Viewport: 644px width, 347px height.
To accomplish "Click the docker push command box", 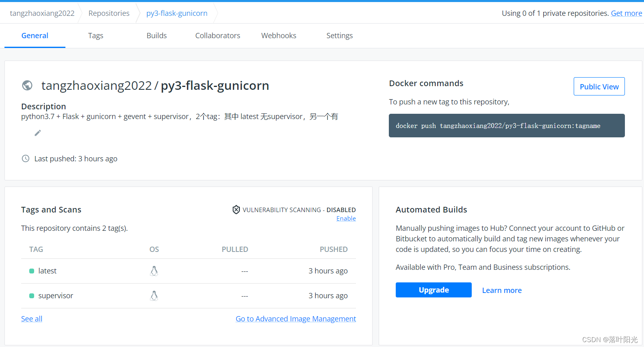I will tap(507, 126).
